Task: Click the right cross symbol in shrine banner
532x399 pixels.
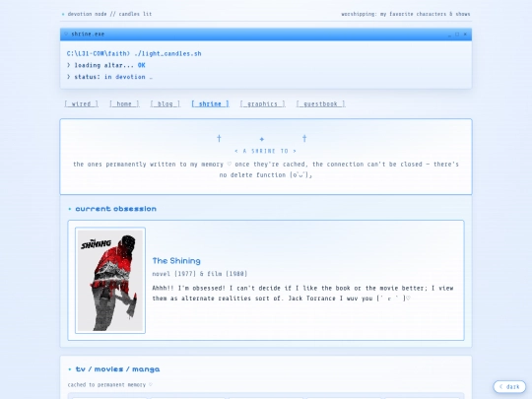Action: pyautogui.click(x=304, y=138)
